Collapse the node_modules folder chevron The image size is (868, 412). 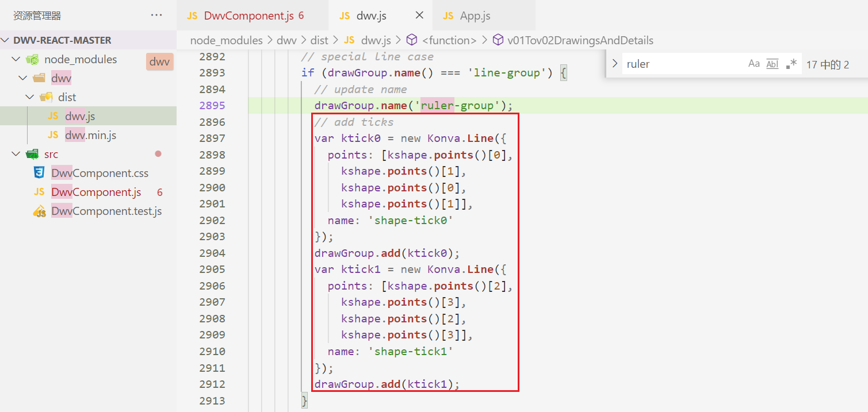click(x=16, y=59)
